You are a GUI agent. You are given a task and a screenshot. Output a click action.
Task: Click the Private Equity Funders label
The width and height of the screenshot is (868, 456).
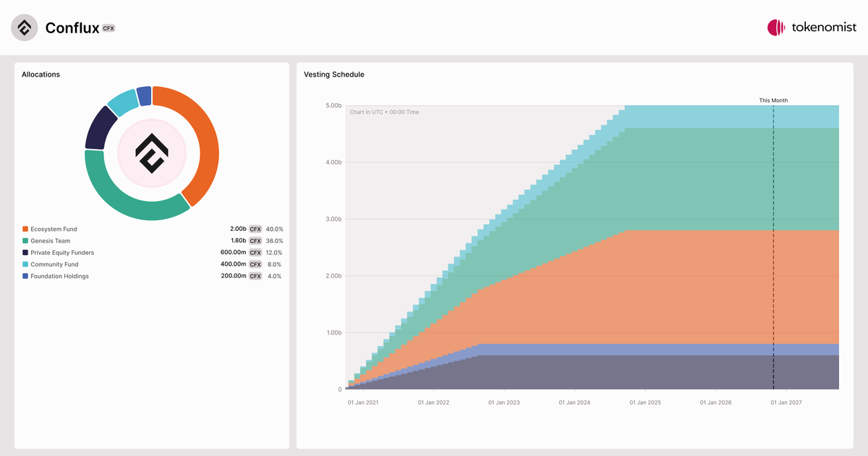62,253
